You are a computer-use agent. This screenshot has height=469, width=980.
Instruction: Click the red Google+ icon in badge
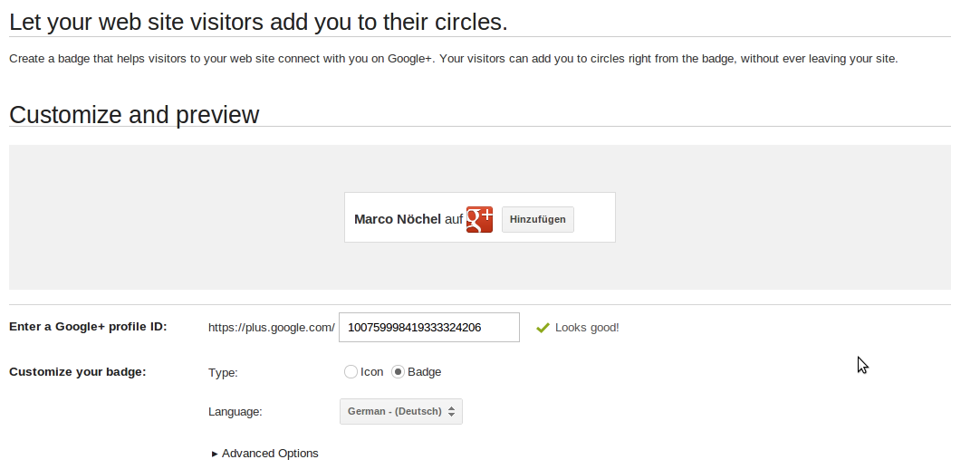tap(479, 219)
